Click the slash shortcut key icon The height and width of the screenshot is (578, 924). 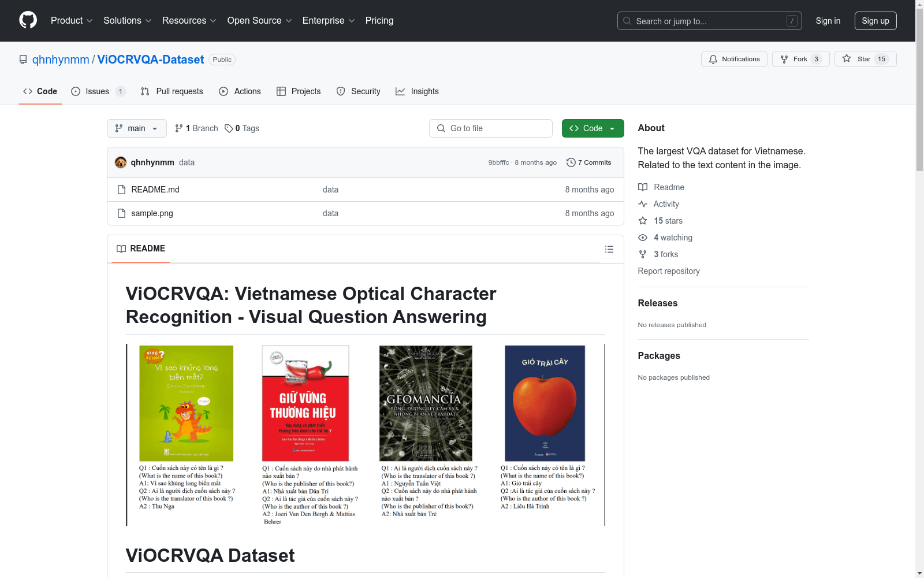pyautogui.click(x=792, y=21)
